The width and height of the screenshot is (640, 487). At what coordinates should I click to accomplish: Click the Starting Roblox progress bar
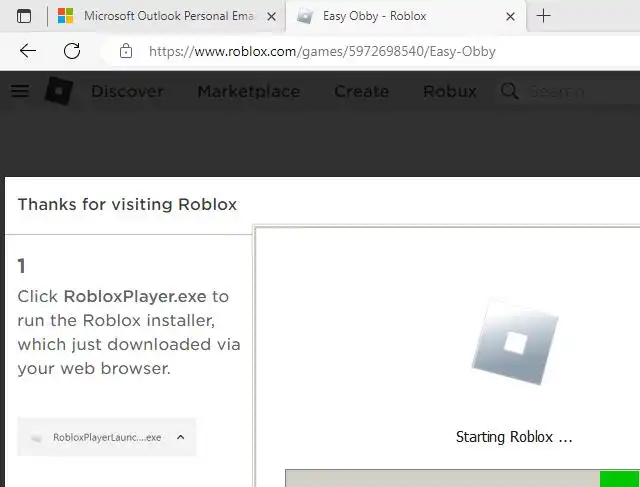pyautogui.click(x=462, y=478)
